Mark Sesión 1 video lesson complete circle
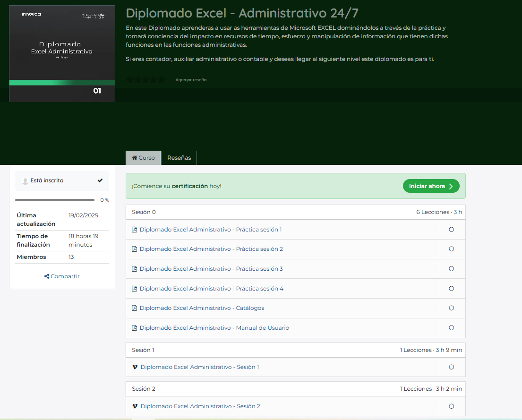This screenshot has width=522, height=420. pyautogui.click(x=451, y=367)
